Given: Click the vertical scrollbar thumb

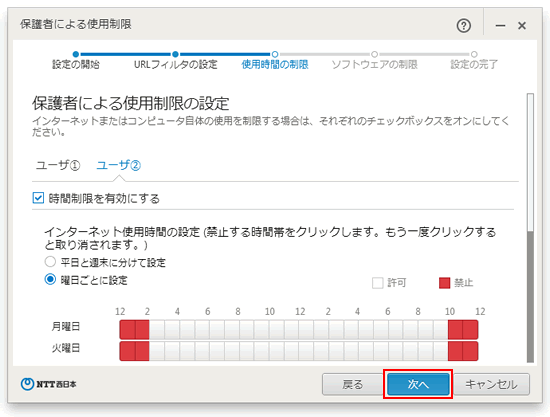Looking at the screenshot, I should pos(530,296).
